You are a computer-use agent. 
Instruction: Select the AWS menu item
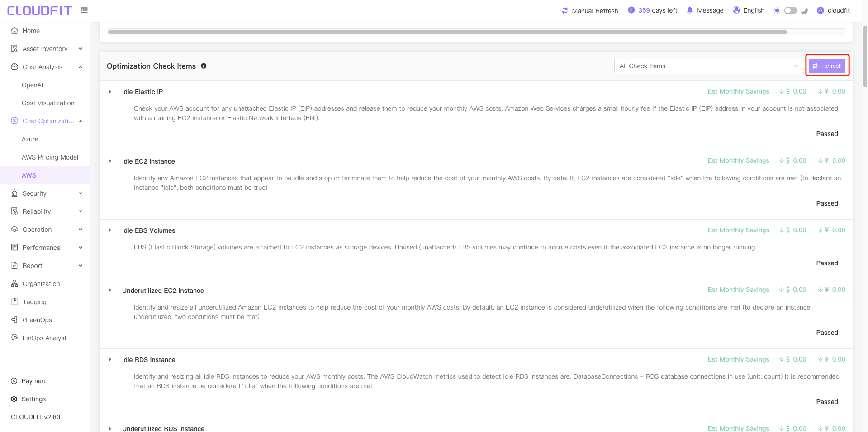[45, 175]
